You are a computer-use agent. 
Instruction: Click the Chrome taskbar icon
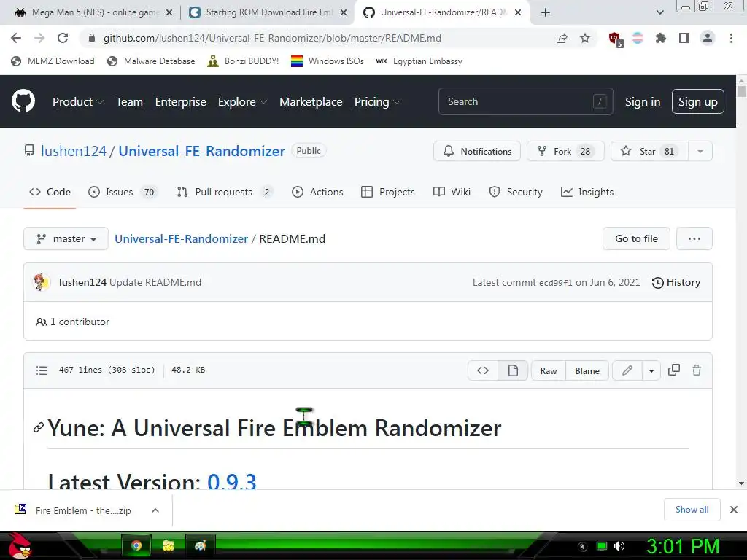coord(136,545)
